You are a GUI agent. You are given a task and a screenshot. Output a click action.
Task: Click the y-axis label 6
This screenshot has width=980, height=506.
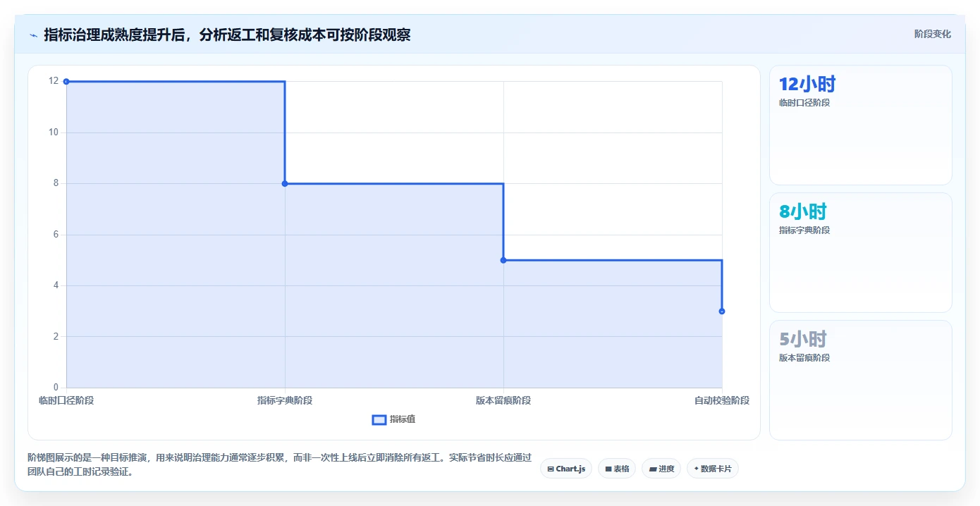[56, 235]
